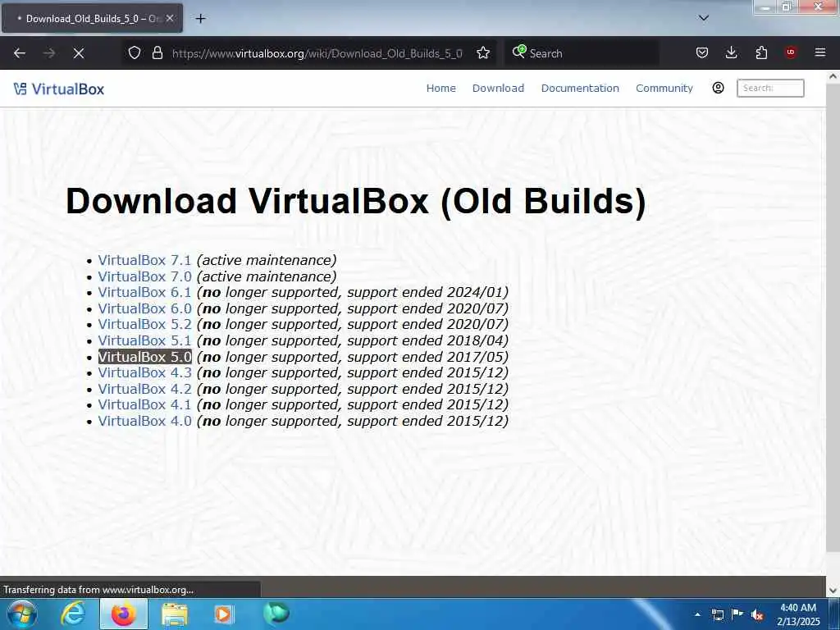The image size is (840, 630).
Task: Bookmark this page with the star icon
Action: (x=483, y=52)
